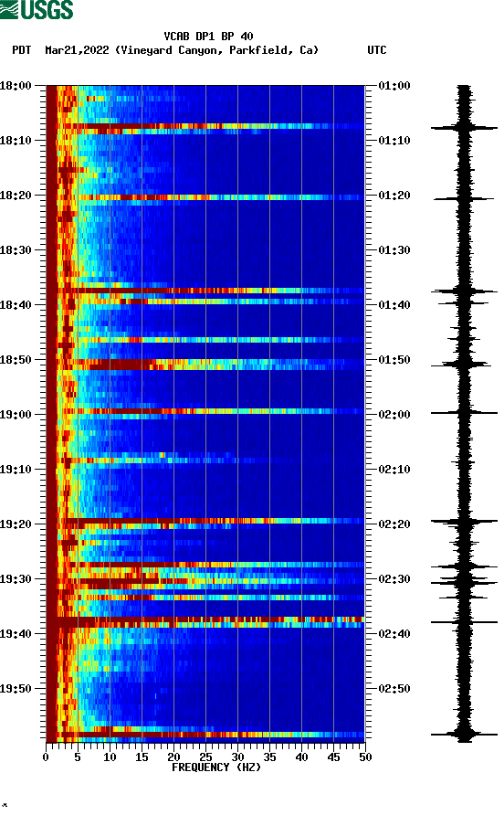Click the '15' frequency axis label
This screenshot has width=504, height=815.
(142, 757)
